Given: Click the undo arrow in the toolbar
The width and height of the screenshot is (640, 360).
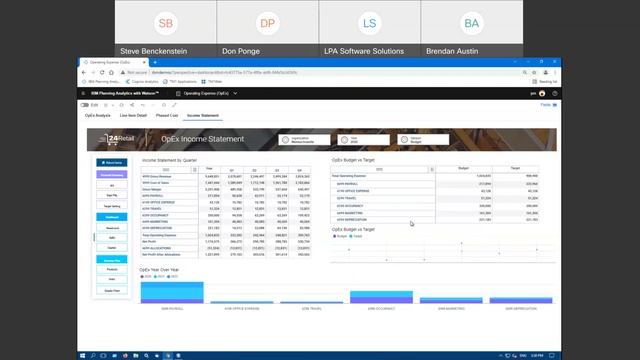Looking at the screenshot, I should click(143, 105).
